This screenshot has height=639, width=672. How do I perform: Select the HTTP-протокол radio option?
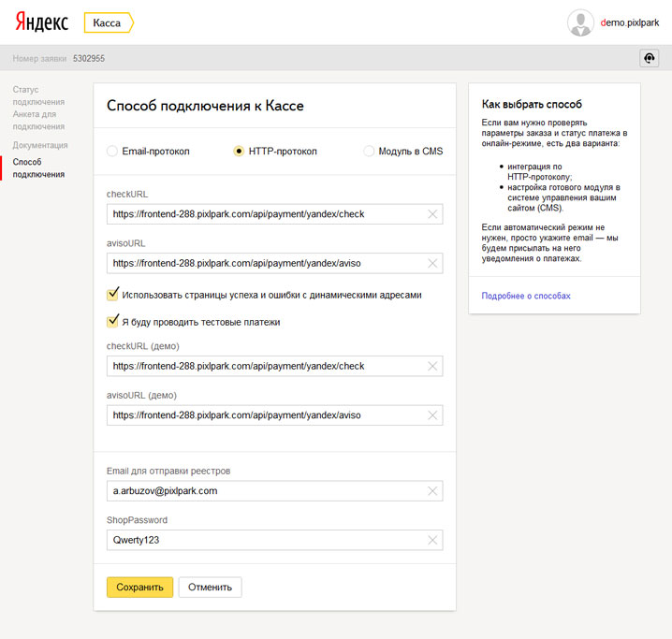click(x=239, y=152)
